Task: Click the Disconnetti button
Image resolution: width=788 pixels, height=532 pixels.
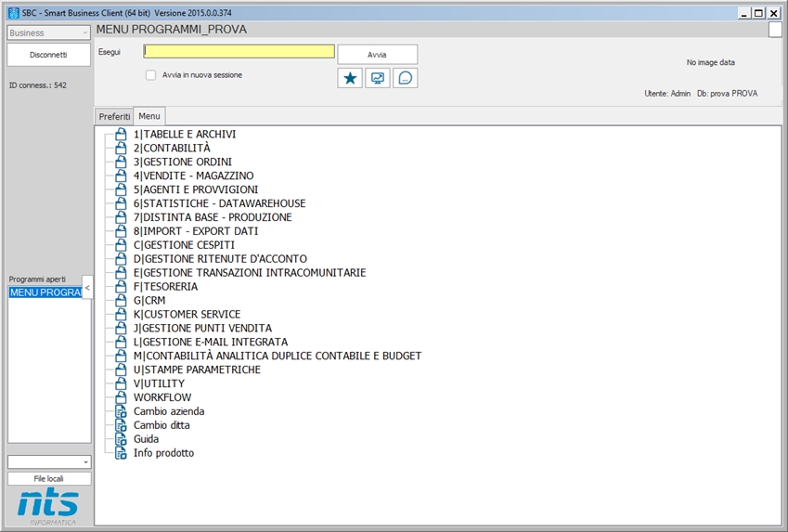Action: click(x=48, y=55)
